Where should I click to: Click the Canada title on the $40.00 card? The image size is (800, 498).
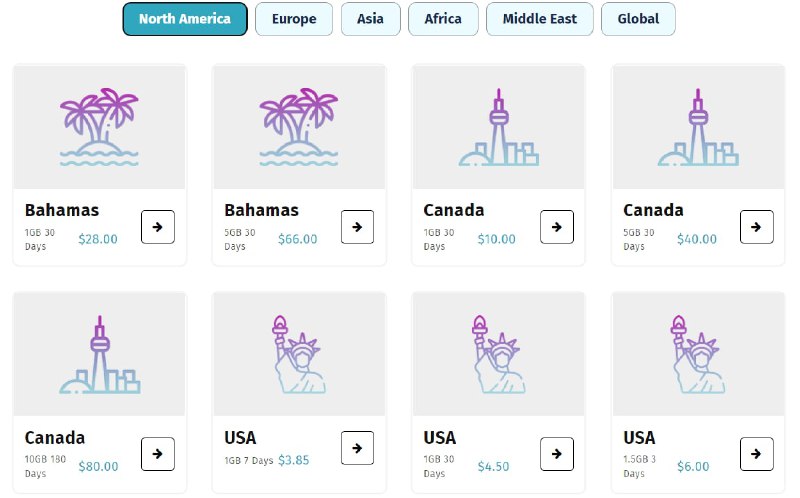[x=653, y=210]
